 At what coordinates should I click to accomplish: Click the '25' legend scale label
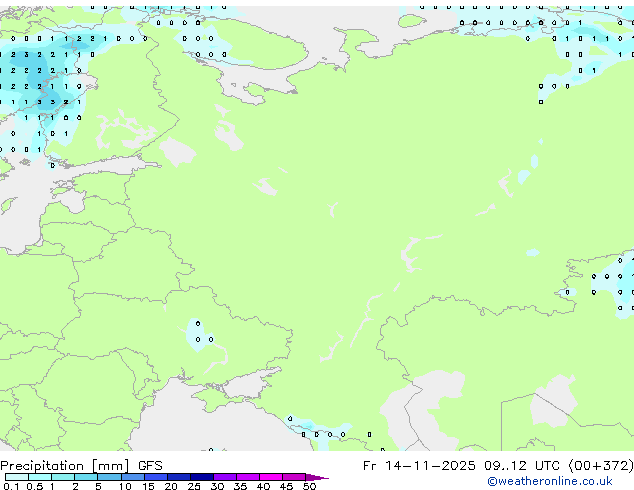tap(194, 486)
